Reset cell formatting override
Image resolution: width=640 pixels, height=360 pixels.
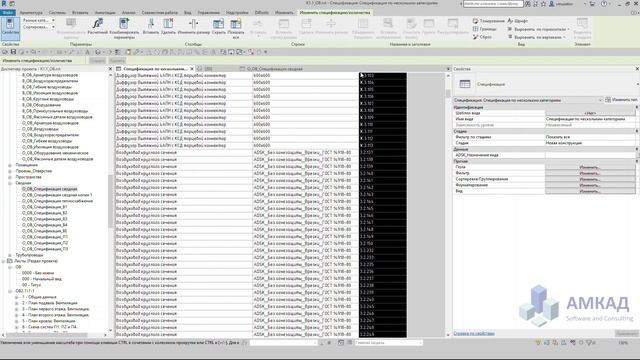[x=482, y=37]
